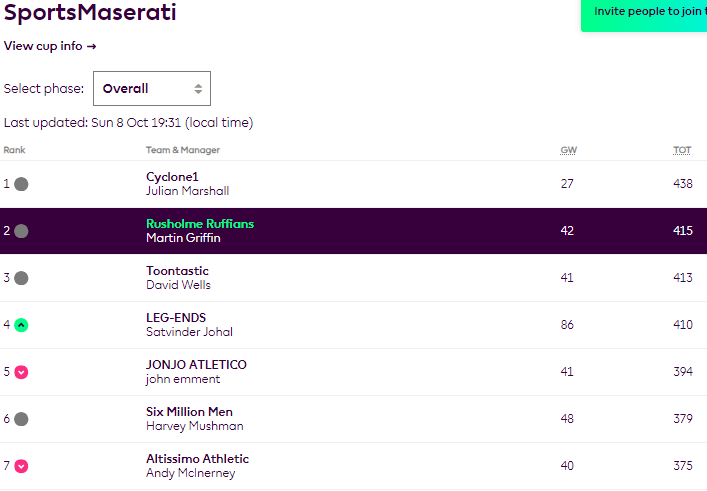The image size is (707, 491).
Task: Open the Rusholme Ruffians team link
Action: (200, 224)
